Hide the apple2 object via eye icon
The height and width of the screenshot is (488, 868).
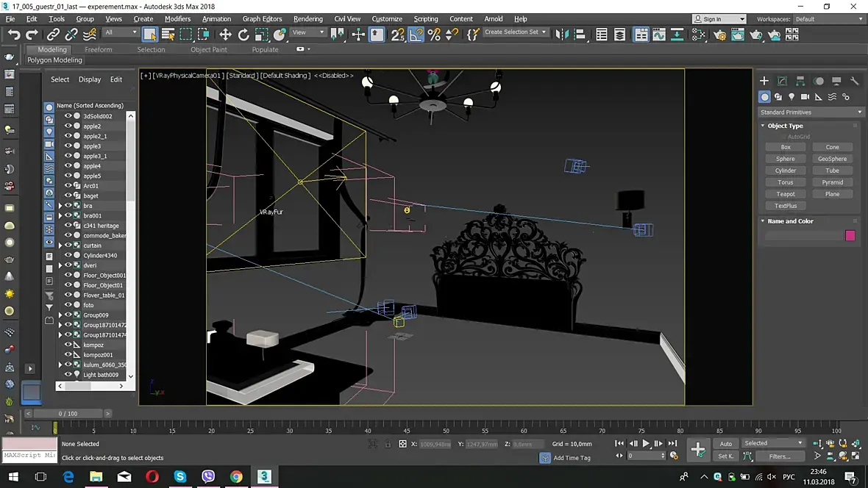(x=68, y=126)
